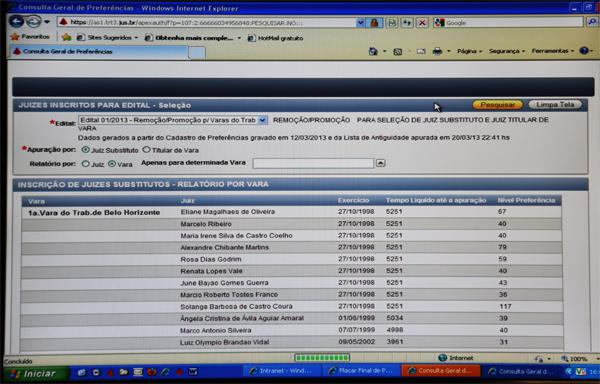Click the Juiz column header
This screenshot has width=600, height=384.
[188, 200]
